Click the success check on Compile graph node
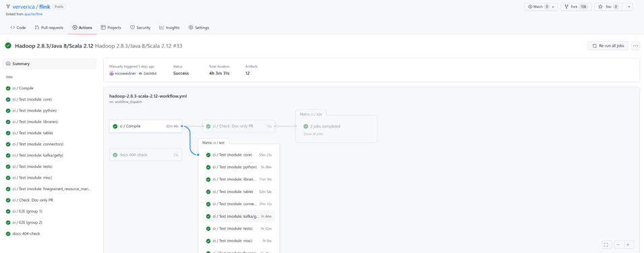644x253 pixels. coord(115,126)
